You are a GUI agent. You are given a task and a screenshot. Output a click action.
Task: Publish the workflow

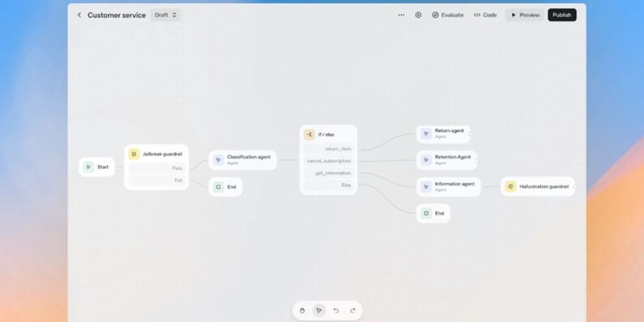(x=562, y=15)
